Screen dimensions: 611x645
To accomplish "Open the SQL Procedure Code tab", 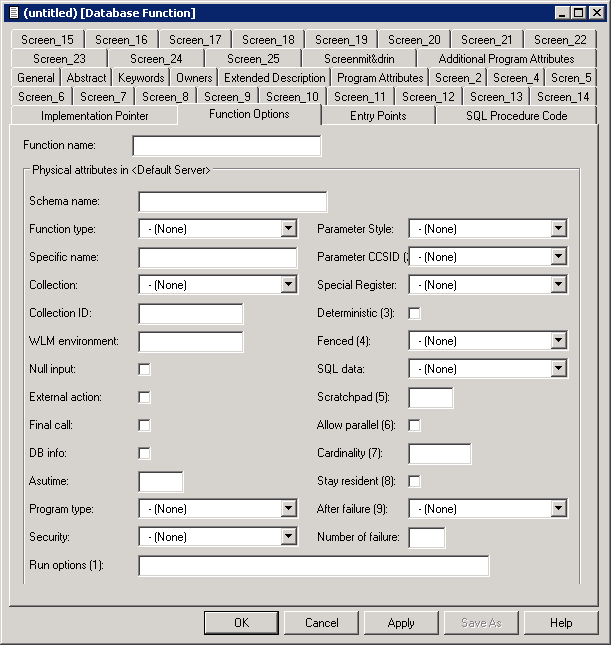I will coord(516,116).
